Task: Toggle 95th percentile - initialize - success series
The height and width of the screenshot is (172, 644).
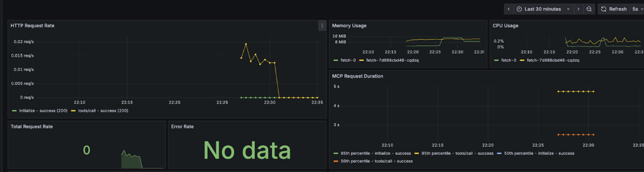Action: click(x=376, y=153)
